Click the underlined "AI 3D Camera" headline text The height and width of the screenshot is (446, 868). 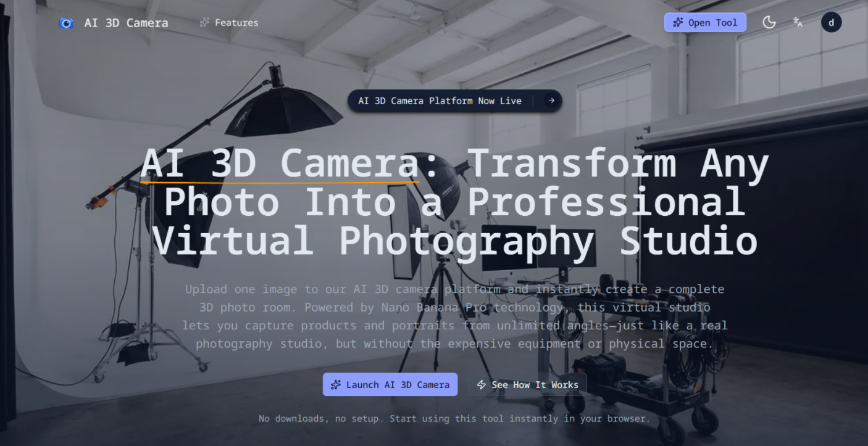tap(279, 164)
